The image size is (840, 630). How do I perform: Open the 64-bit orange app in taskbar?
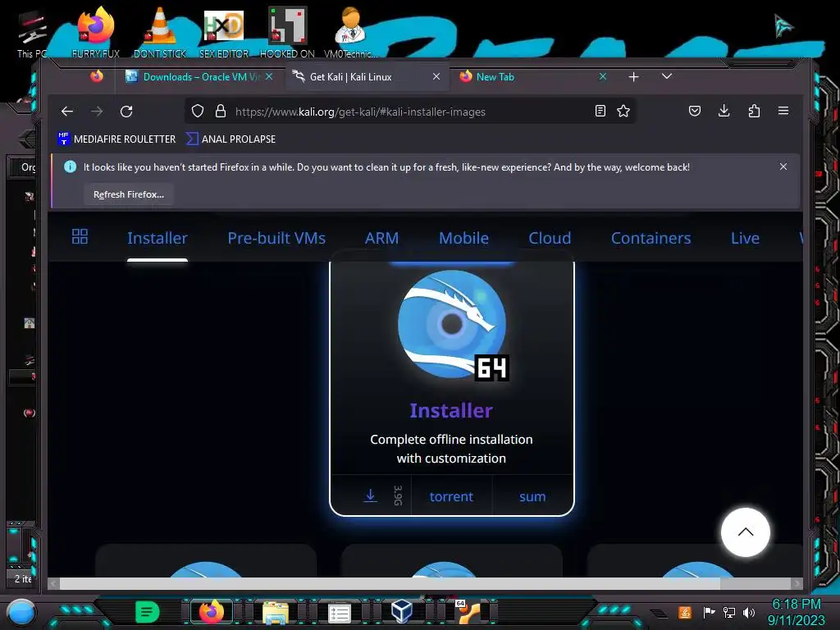pyautogui.click(x=468, y=612)
